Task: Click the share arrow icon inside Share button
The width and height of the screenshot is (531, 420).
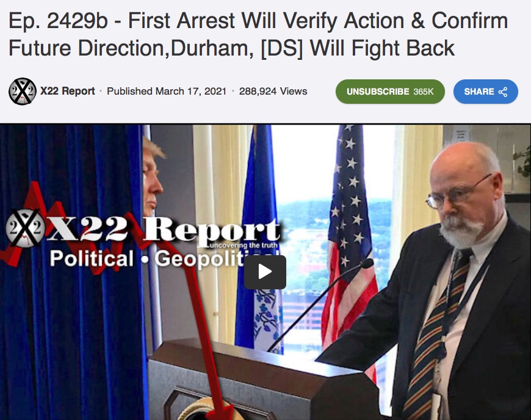Action: tap(503, 92)
